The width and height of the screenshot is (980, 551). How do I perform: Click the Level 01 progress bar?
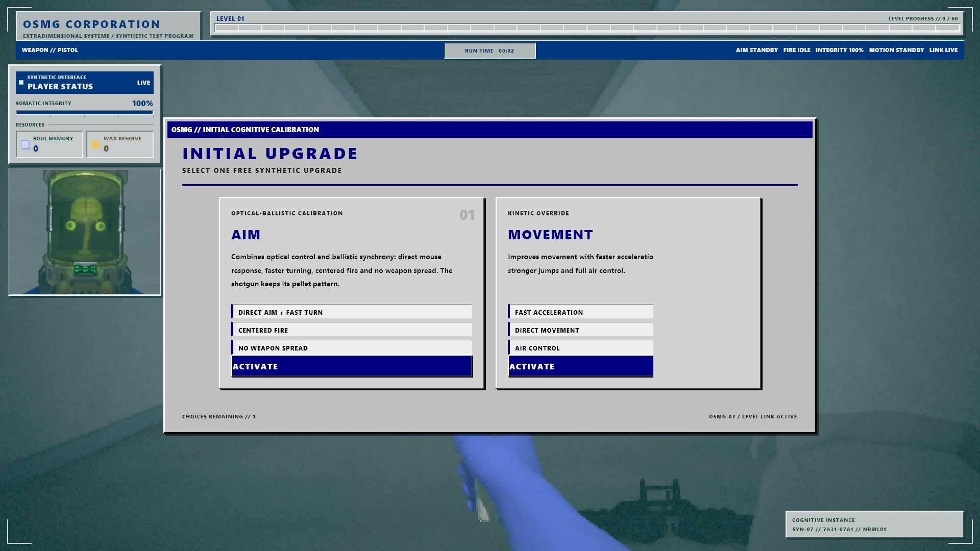click(x=587, y=28)
